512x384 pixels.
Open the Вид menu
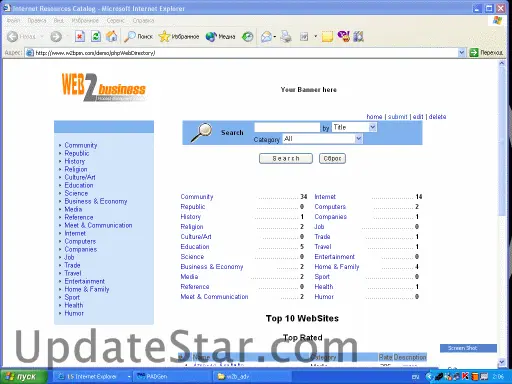[59, 21]
